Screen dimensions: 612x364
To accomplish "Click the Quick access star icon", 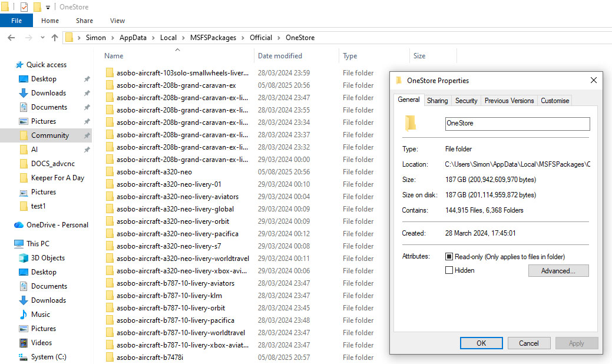I will (19, 65).
